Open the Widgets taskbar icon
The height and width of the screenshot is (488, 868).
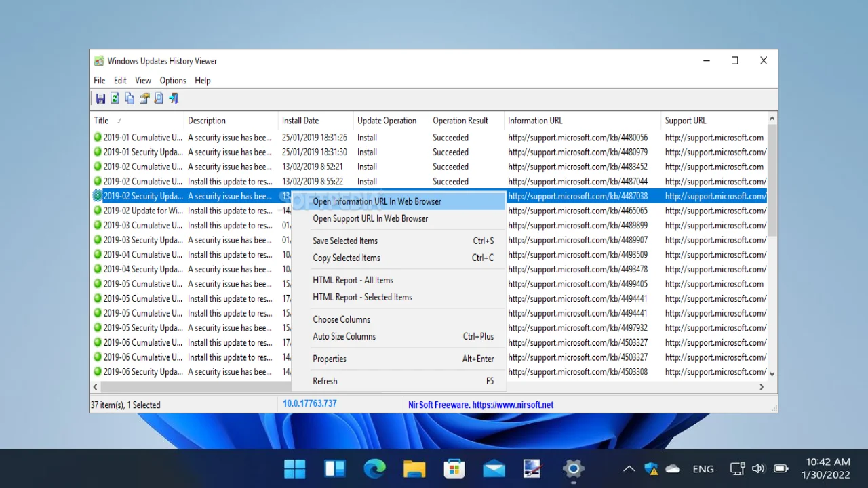(335, 468)
